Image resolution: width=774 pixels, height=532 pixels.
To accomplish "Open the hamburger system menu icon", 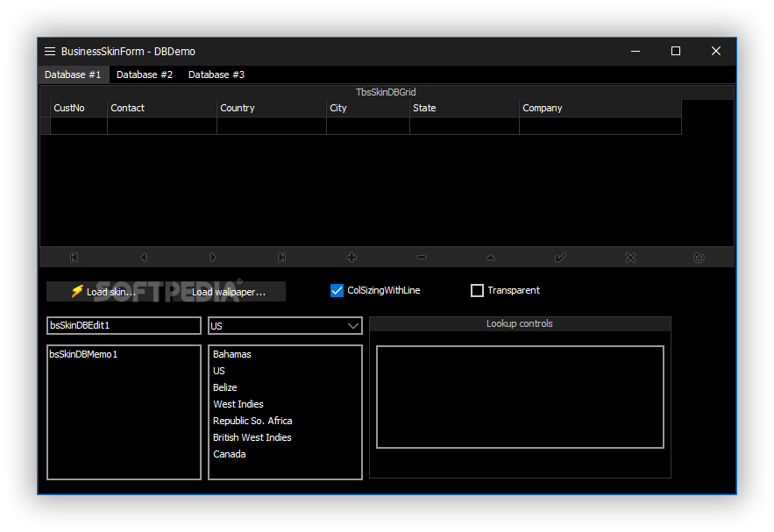I will coord(50,52).
